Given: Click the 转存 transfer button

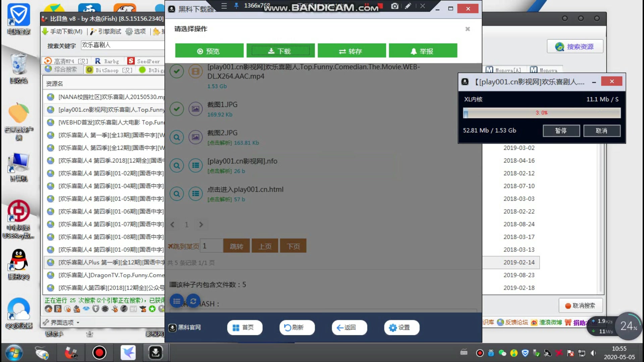Looking at the screenshot, I should [352, 51].
